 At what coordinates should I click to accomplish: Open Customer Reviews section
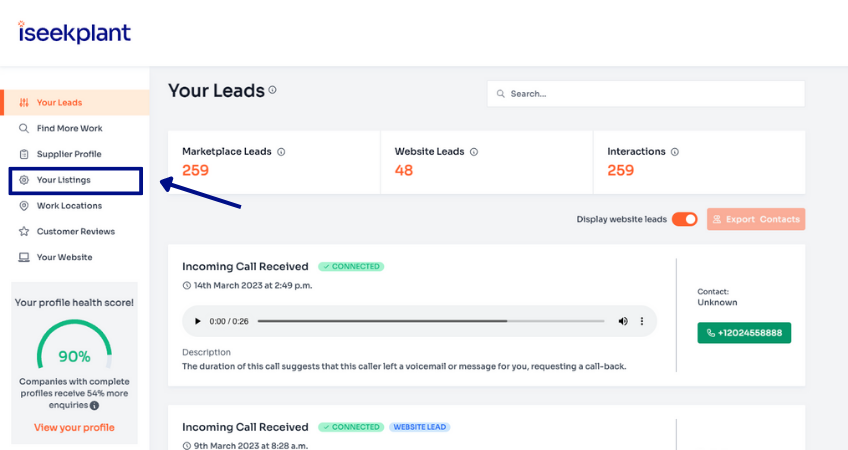(x=75, y=231)
